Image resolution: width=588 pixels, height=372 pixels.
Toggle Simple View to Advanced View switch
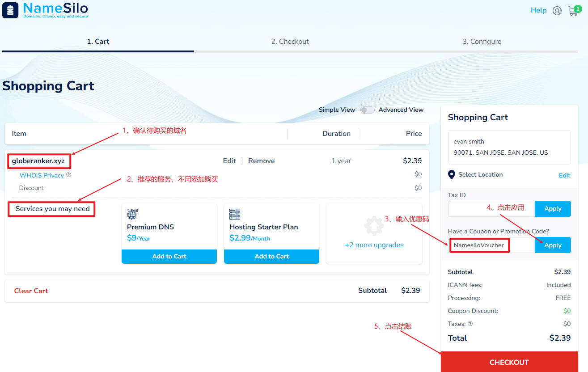click(x=367, y=110)
